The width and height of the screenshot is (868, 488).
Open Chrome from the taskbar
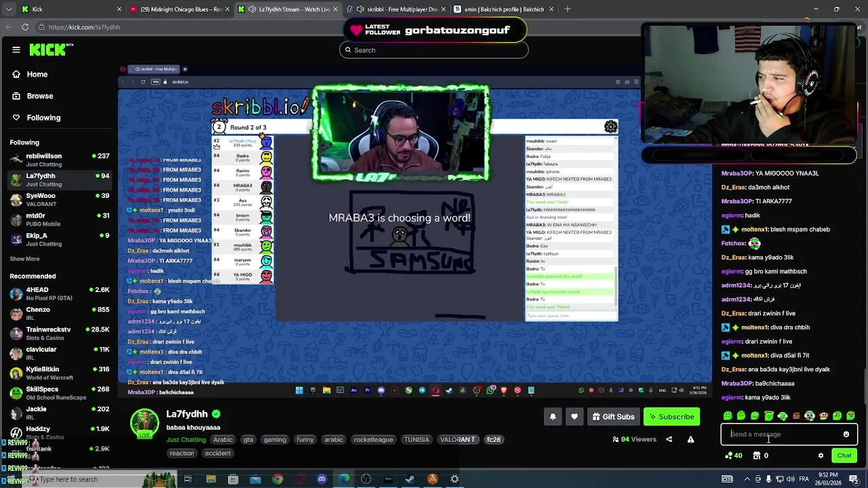pyautogui.click(x=277, y=480)
